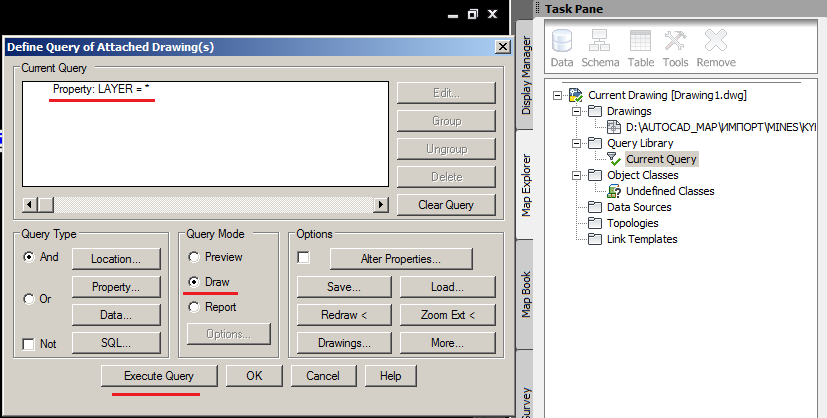The width and height of the screenshot is (827, 418).
Task: Click the Topologies folder icon
Action: 595,223
